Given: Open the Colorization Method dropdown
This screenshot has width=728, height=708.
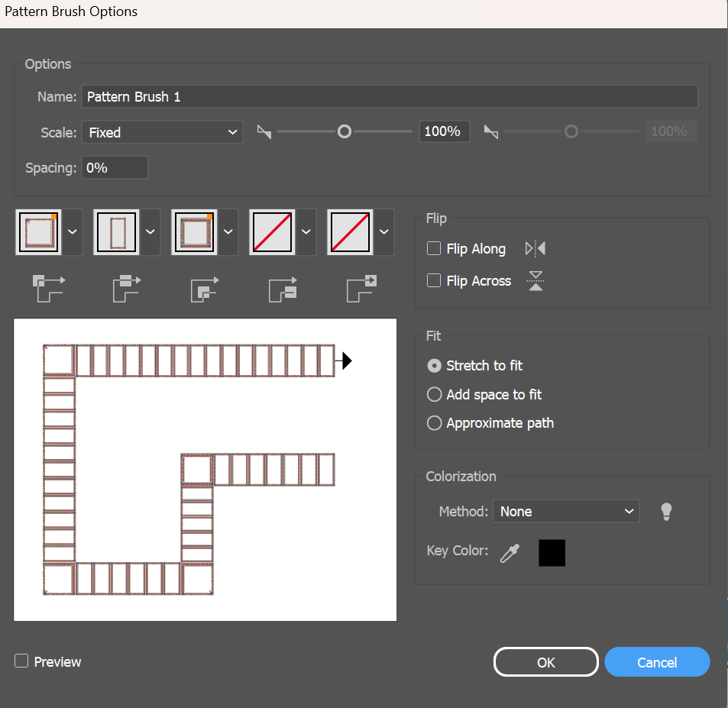Looking at the screenshot, I should [x=566, y=512].
